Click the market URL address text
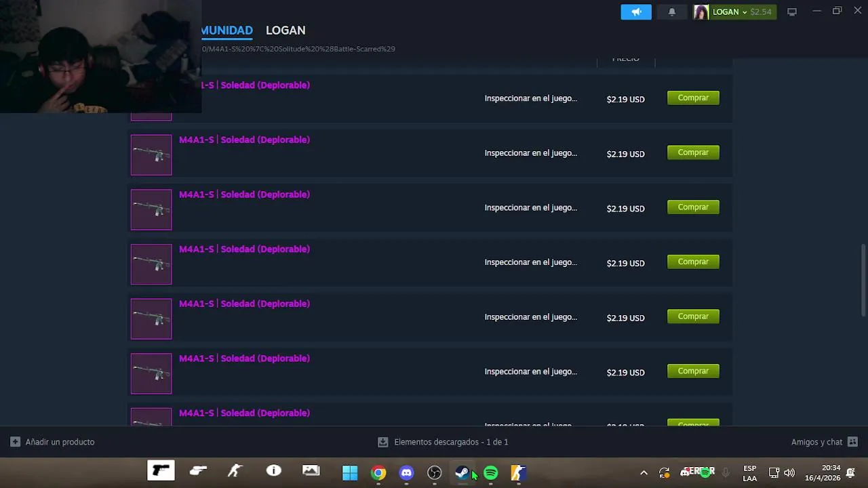868x488 pixels. click(x=298, y=49)
